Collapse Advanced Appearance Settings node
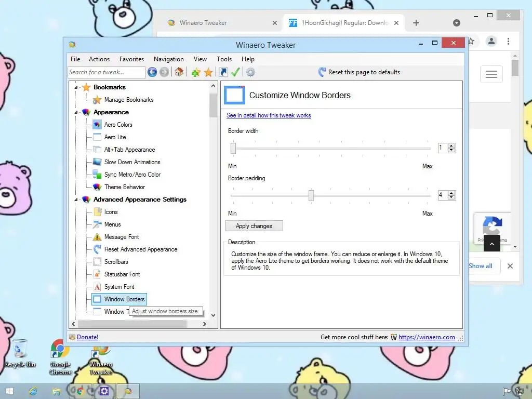This screenshot has height=399, width=532. tap(76, 199)
